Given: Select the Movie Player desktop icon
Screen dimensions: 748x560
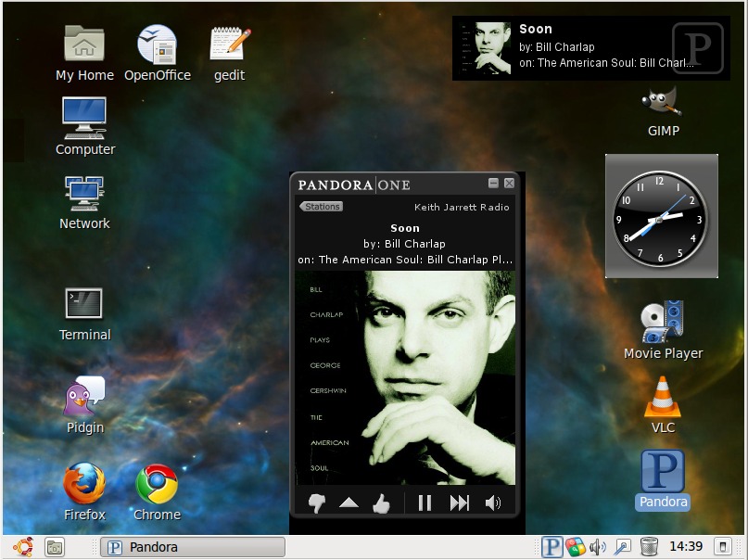Looking at the screenshot, I should coord(663,330).
